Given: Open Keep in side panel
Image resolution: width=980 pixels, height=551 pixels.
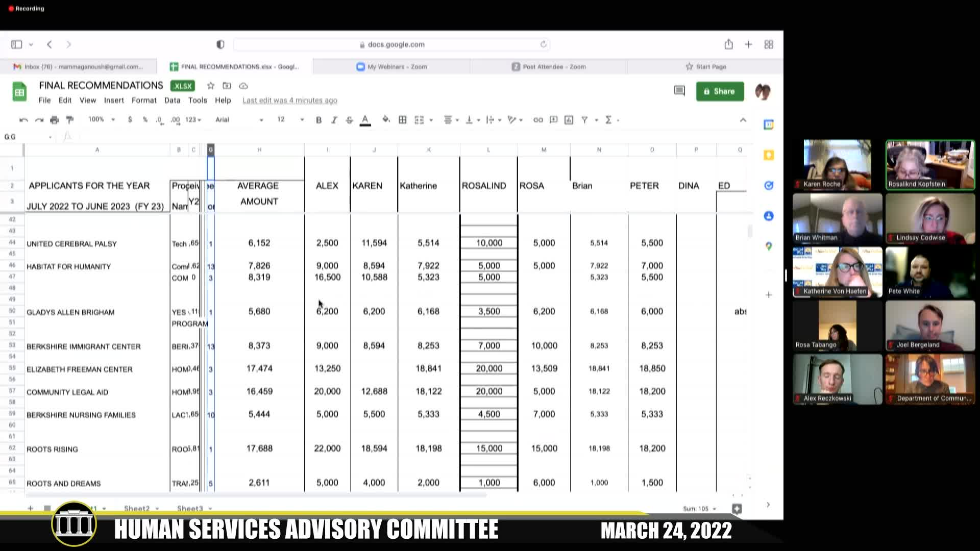Looking at the screenshot, I should point(768,155).
